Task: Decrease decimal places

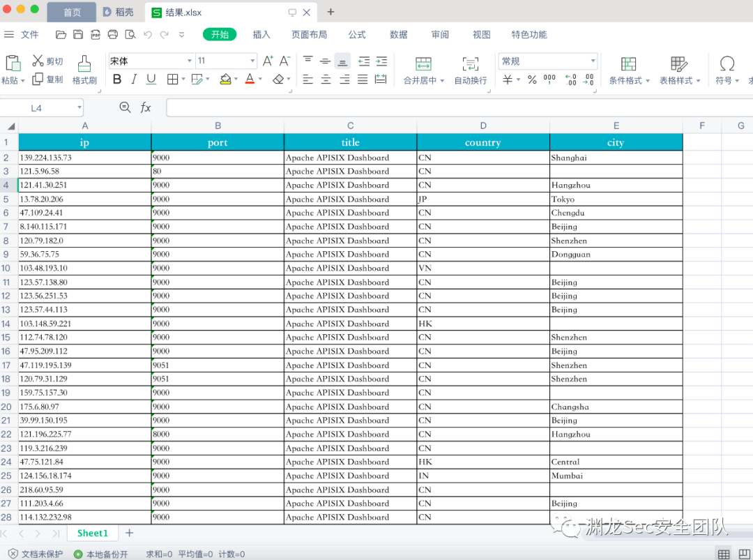Action: [588, 80]
